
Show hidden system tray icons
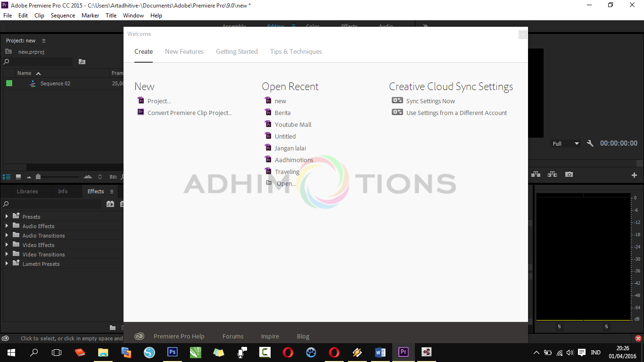click(536, 353)
